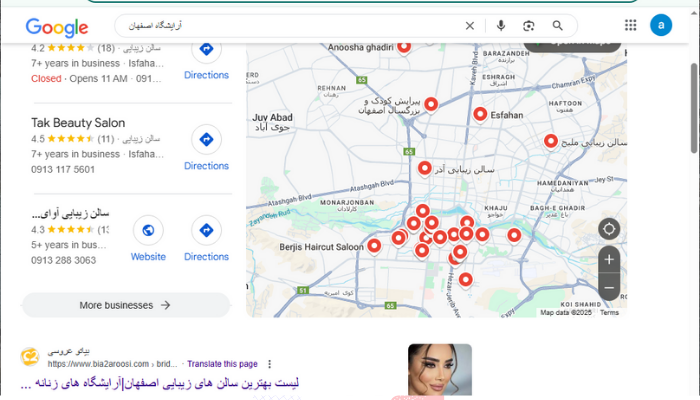The height and width of the screenshot is (400, 700).
Task: Click Website text for 0913 288 3063 listing
Action: click(x=148, y=257)
